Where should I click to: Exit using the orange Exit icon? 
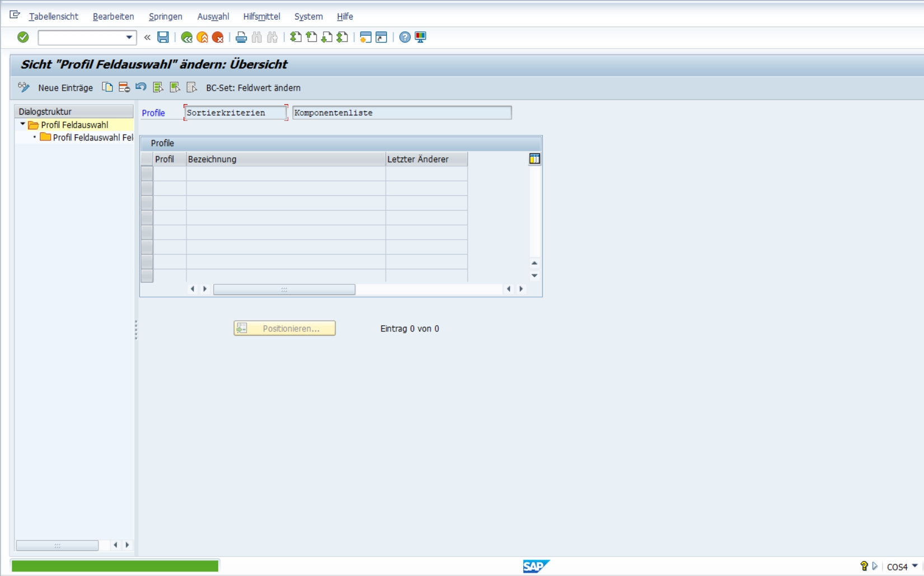(x=202, y=38)
